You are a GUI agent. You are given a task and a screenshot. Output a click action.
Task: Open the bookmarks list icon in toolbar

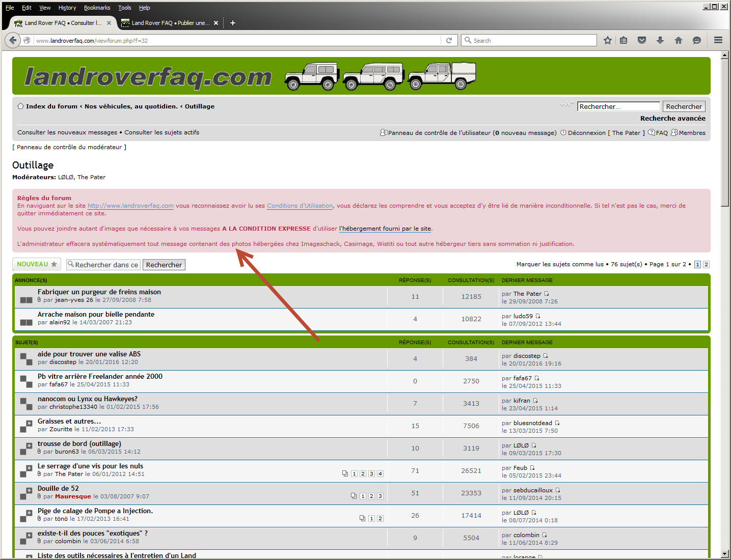[x=624, y=40]
